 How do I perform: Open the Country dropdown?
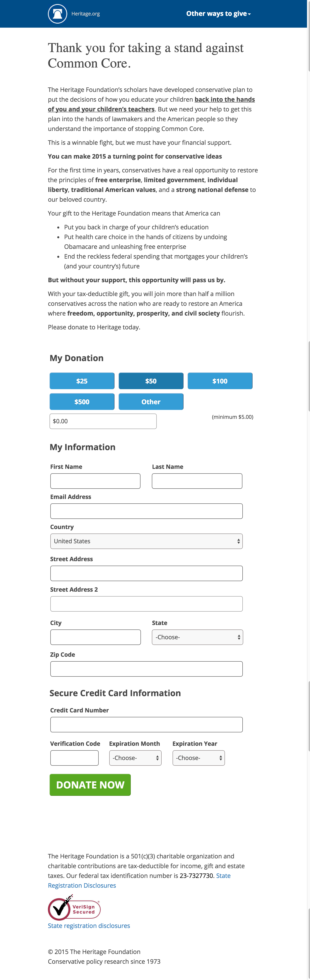[x=146, y=541]
